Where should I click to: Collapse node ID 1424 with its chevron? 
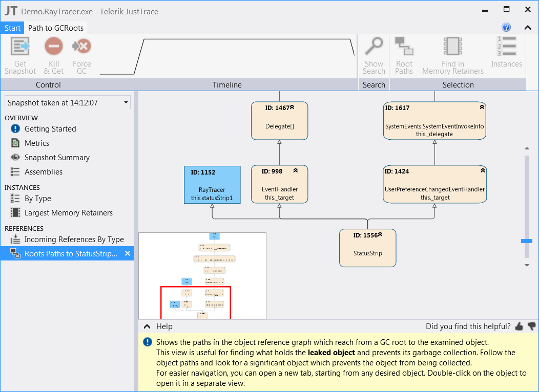click(x=483, y=170)
